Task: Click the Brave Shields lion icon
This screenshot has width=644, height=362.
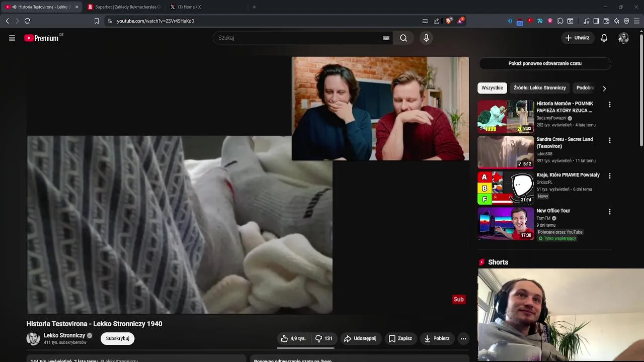Action: tap(449, 21)
